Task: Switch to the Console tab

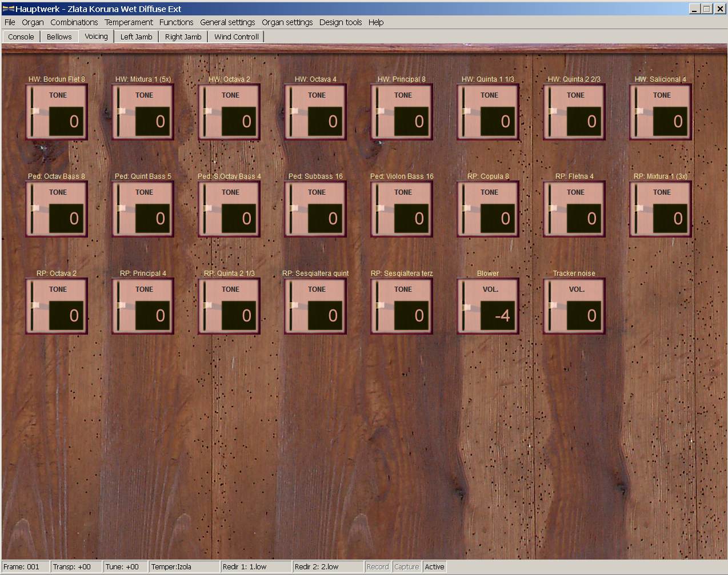Action: [x=21, y=37]
